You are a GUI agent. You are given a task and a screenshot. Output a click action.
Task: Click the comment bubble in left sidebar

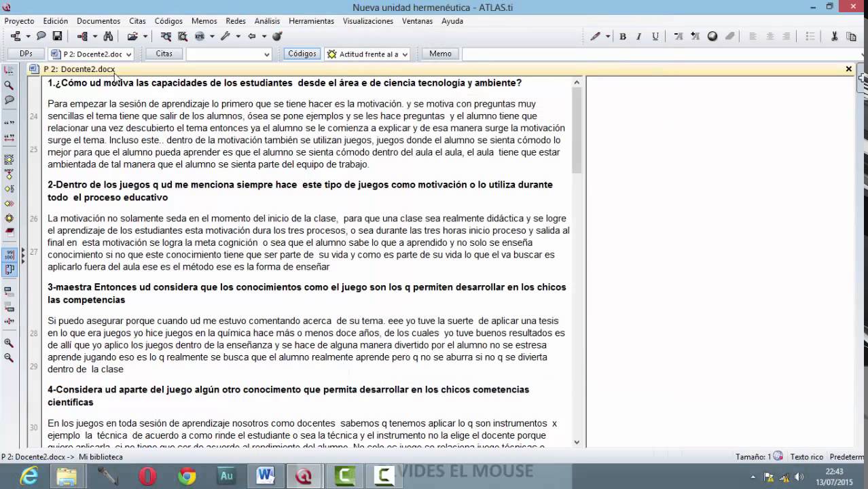(x=9, y=100)
